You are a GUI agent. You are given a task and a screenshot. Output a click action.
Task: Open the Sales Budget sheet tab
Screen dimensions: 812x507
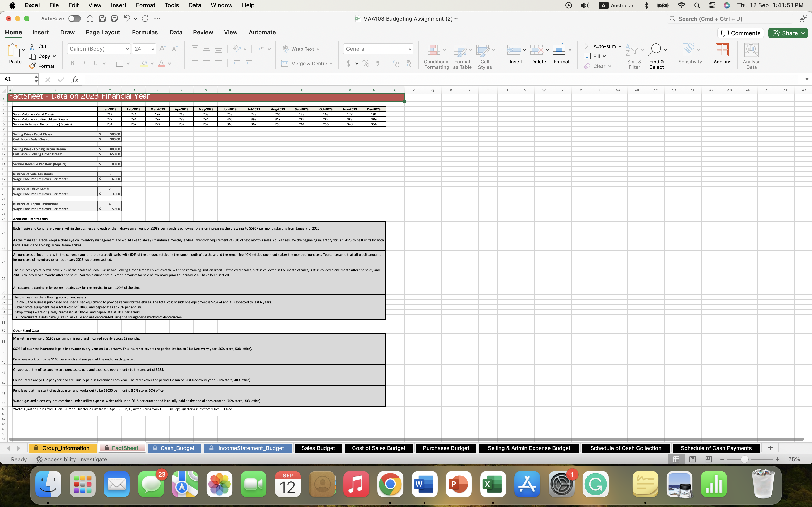[318, 448]
